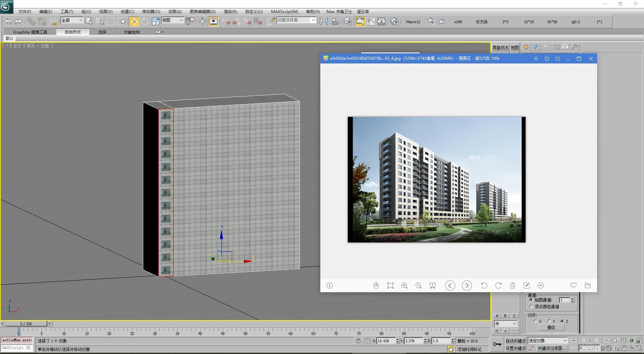Click the trash icon in the image viewer

pyautogui.click(x=513, y=285)
